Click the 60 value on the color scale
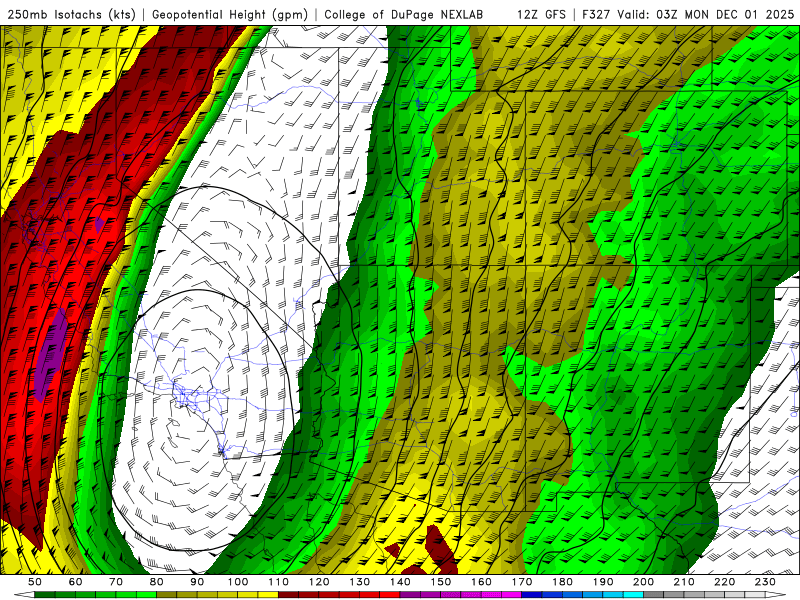800x600 pixels. point(75,582)
